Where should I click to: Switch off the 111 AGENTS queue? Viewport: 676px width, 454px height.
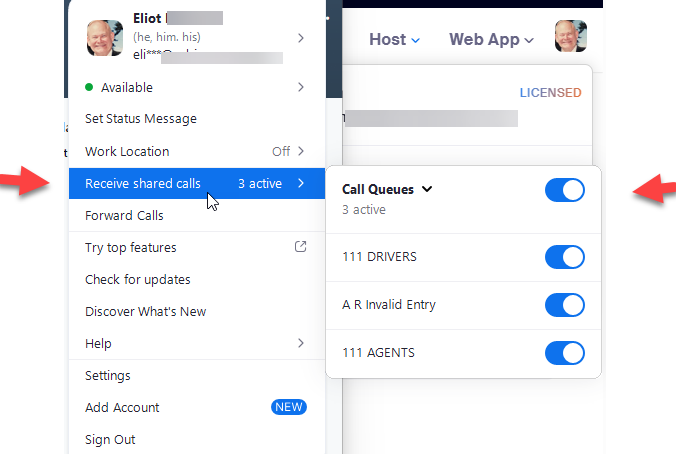pos(565,352)
